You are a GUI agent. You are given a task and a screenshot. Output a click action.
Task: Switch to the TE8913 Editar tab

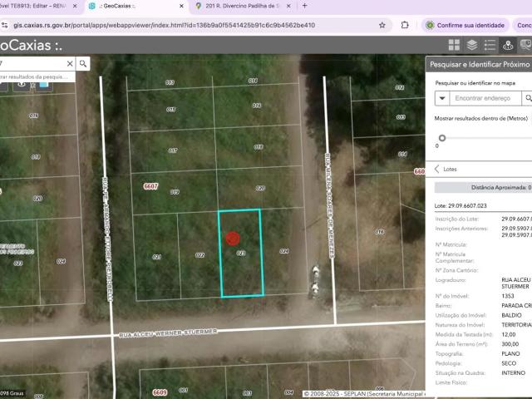point(36,6)
